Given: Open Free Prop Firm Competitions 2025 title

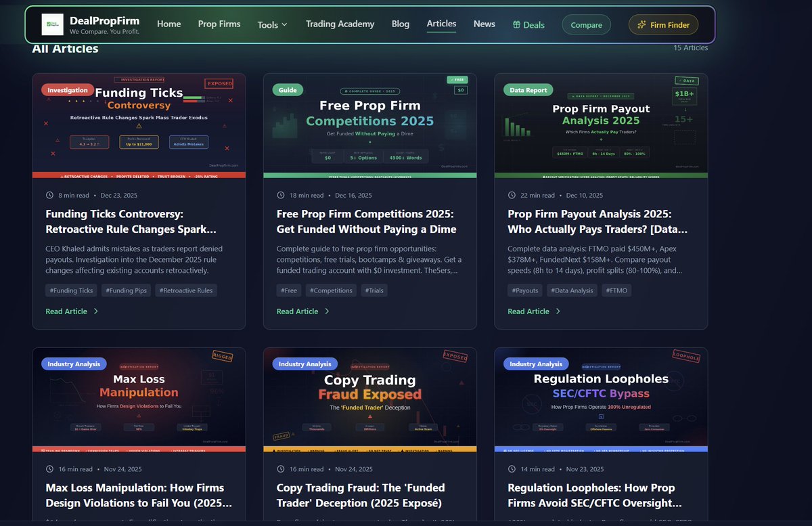Looking at the screenshot, I should pyautogui.click(x=367, y=221).
